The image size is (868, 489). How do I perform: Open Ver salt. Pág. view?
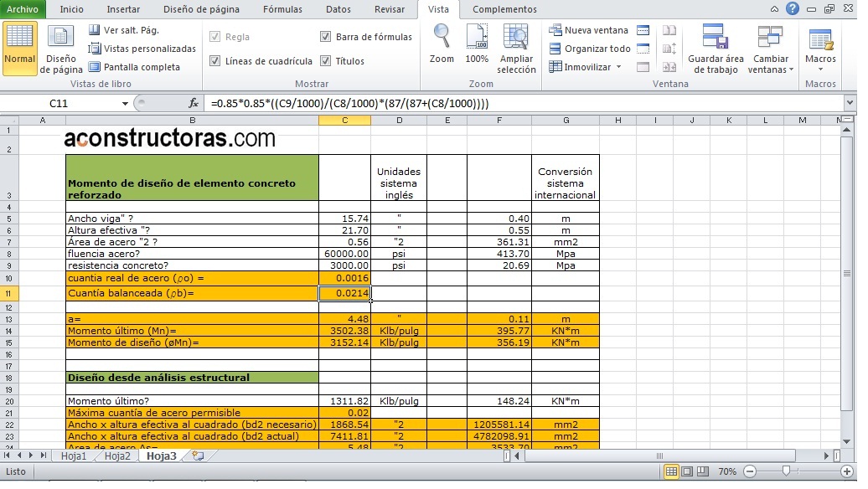(124, 30)
